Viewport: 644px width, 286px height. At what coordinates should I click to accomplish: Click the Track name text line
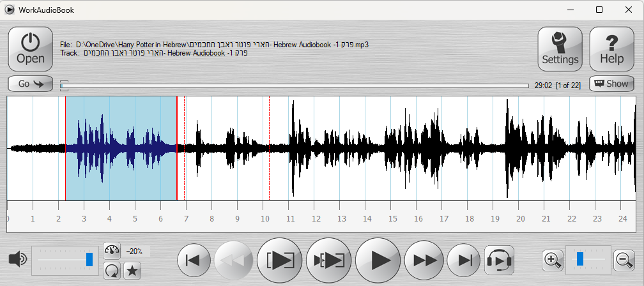pos(153,53)
